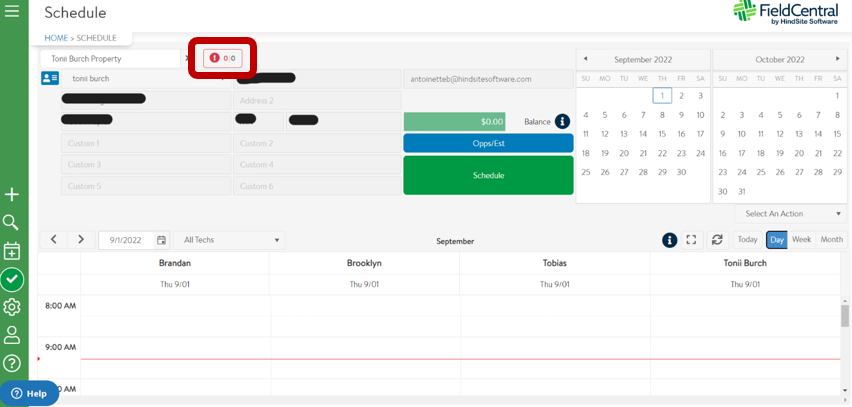
Task: Open the sidebar calendar schedule icon
Action: [12, 251]
